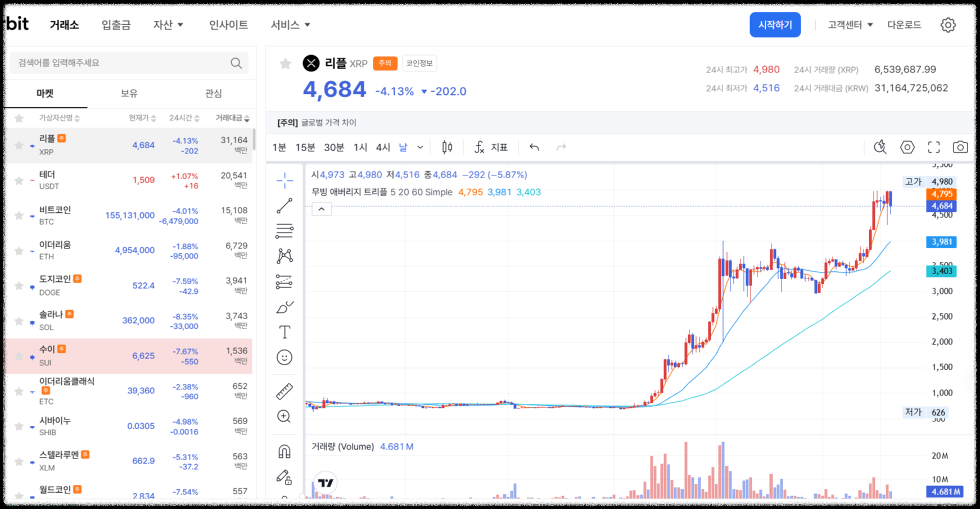Viewport: 980px width, 509px height.
Task: Switch to the 관심 tab
Action: click(x=213, y=93)
